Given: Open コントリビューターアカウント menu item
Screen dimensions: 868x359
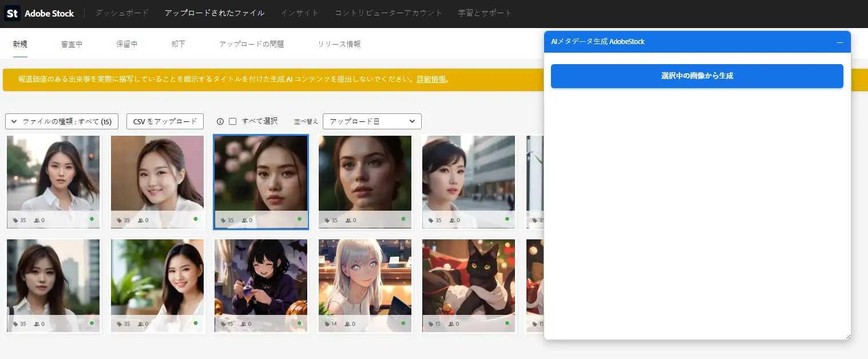Looking at the screenshot, I should tap(389, 13).
